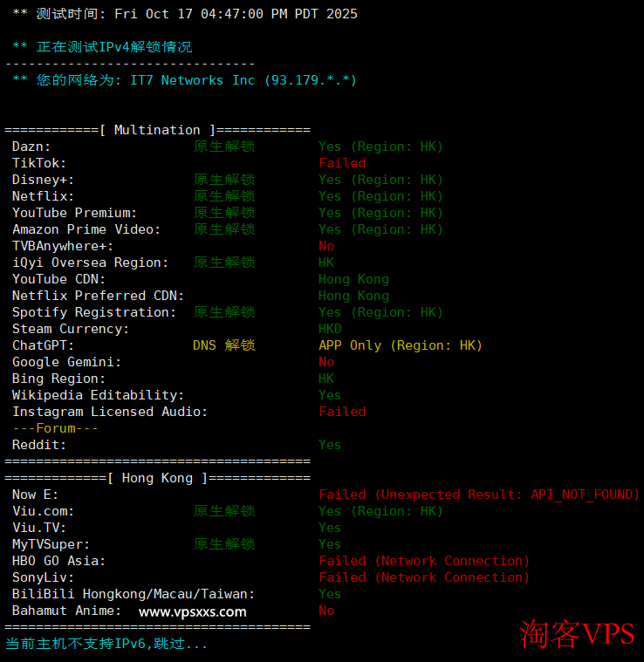The height and width of the screenshot is (662, 644).
Task: Click the Hong Kong value for YouTube CDN
Action: click(353, 279)
